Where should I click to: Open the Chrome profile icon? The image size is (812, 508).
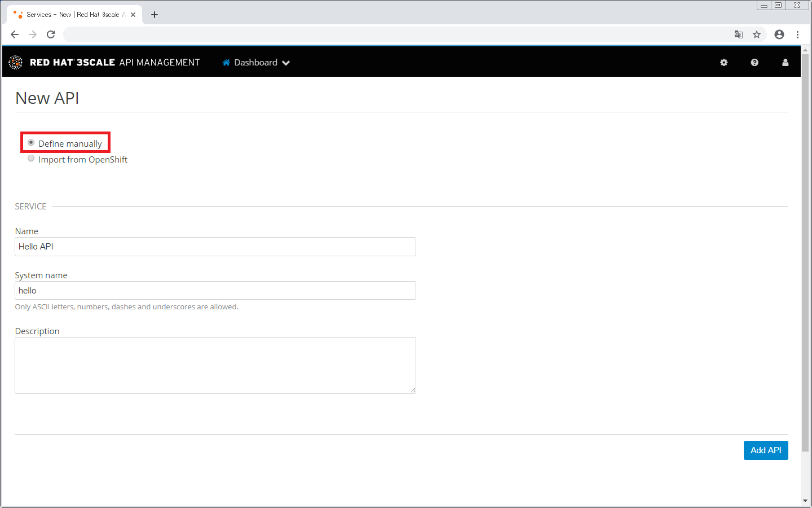tap(779, 34)
